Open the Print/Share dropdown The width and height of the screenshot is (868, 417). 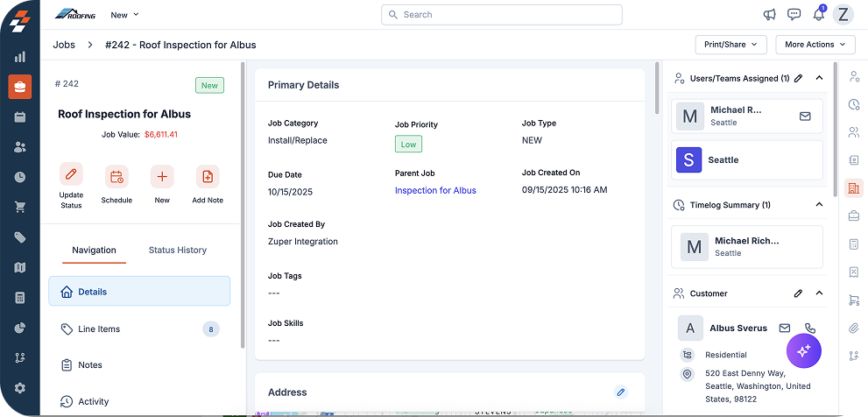click(x=730, y=44)
